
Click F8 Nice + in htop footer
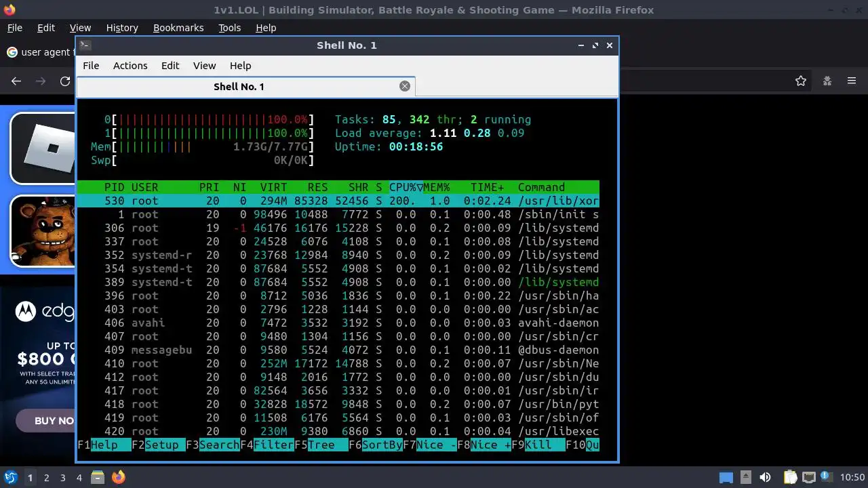pyautogui.click(x=484, y=445)
